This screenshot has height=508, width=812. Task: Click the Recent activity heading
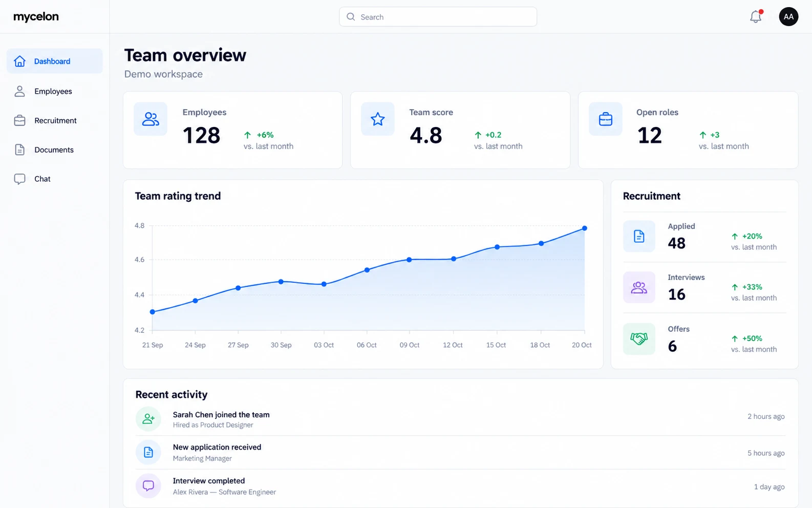(172, 394)
